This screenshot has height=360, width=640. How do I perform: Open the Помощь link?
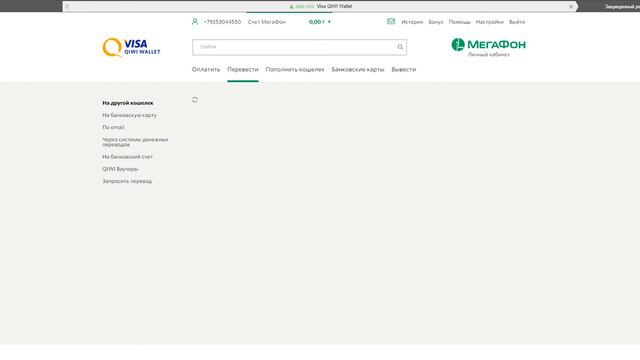click(459, 22)
